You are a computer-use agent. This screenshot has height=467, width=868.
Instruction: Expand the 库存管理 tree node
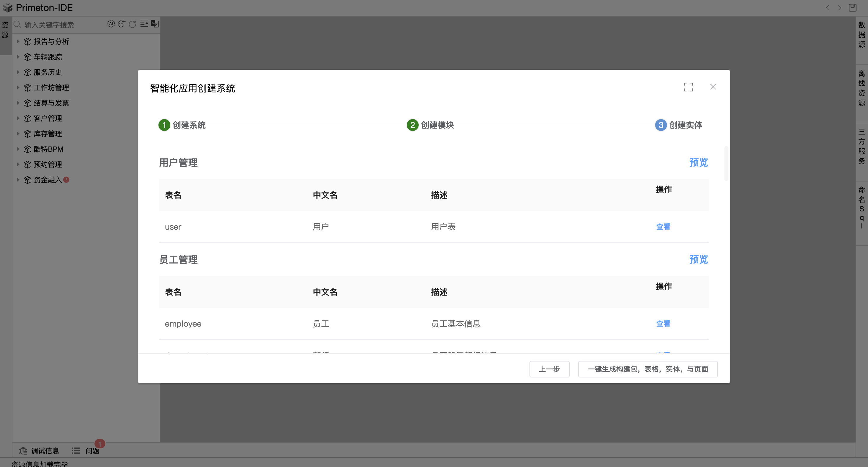coord(18,134)
